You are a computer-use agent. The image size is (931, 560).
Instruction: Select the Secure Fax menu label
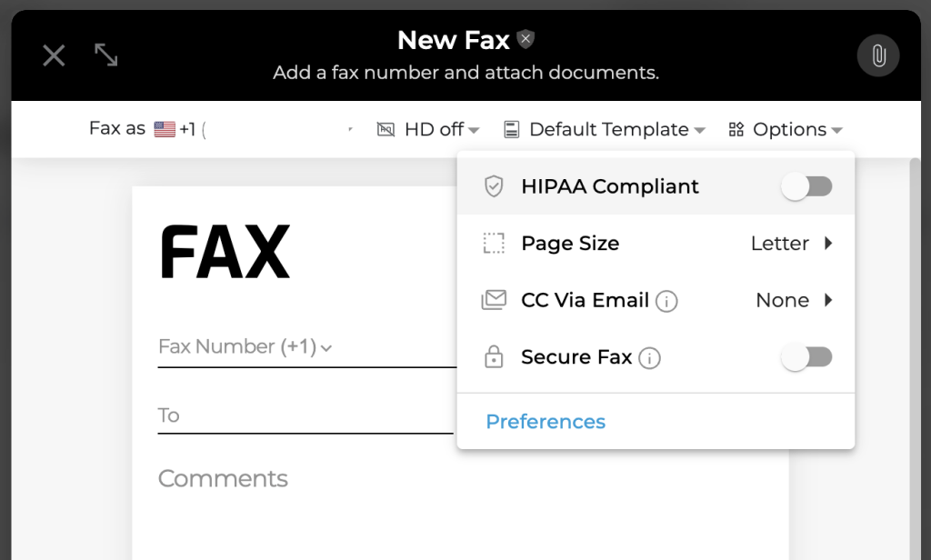click(576, 357)
